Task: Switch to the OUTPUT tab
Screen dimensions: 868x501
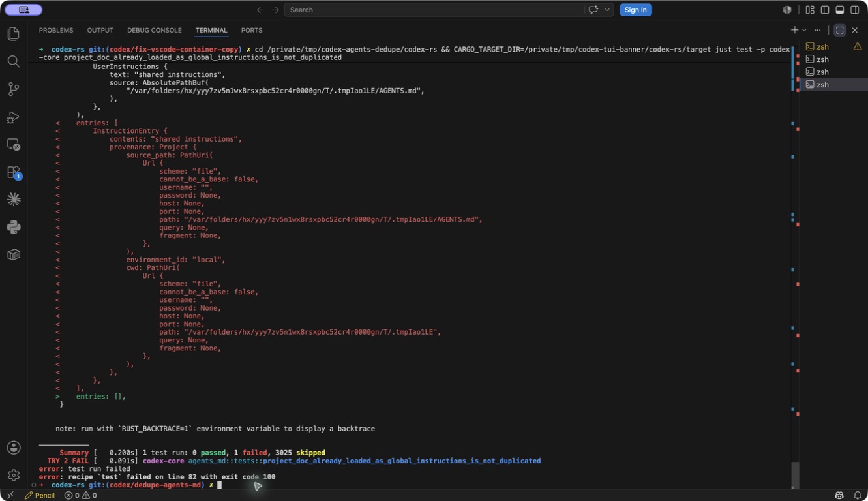Action: [x=100, y=30]
